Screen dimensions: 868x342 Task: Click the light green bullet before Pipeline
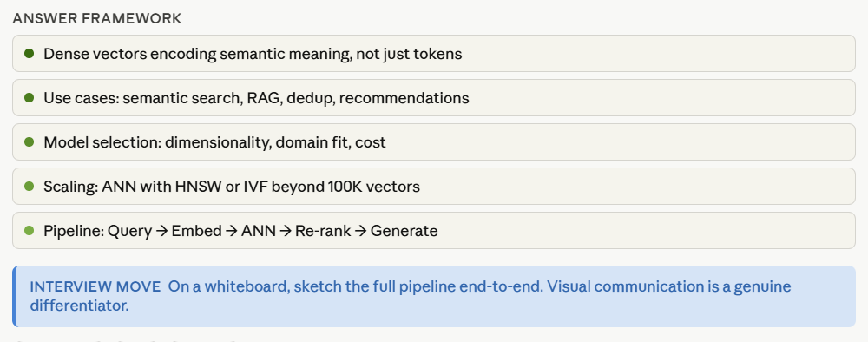click(30, 231)
